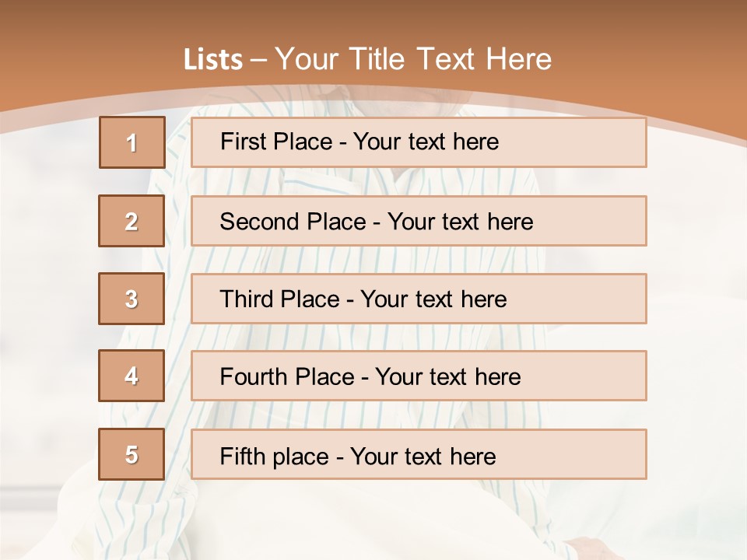Click the number 5 box
Viewport: 747px width, 560px height.
click(132, 454)
